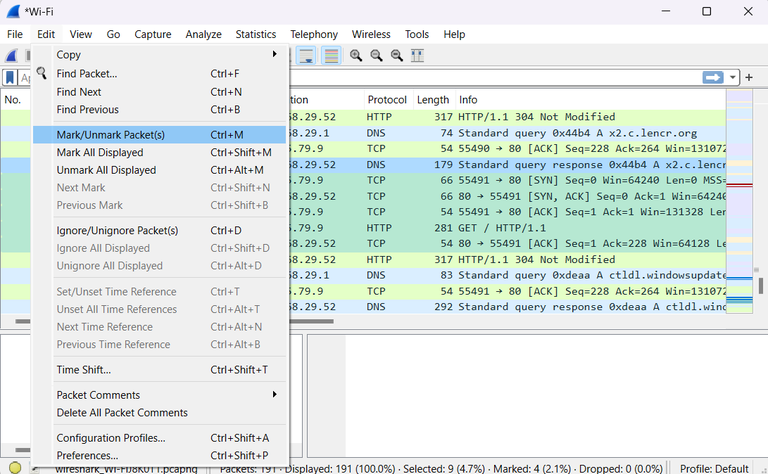Click the resize columns toolbar icon

(417, 55)
